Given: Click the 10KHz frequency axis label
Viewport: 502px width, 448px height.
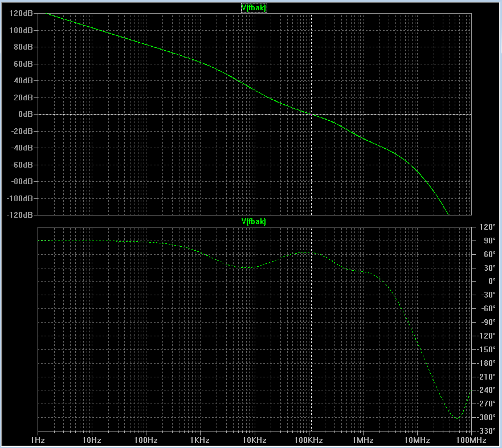Looking at the screenshot, I should tap(255, 441).
